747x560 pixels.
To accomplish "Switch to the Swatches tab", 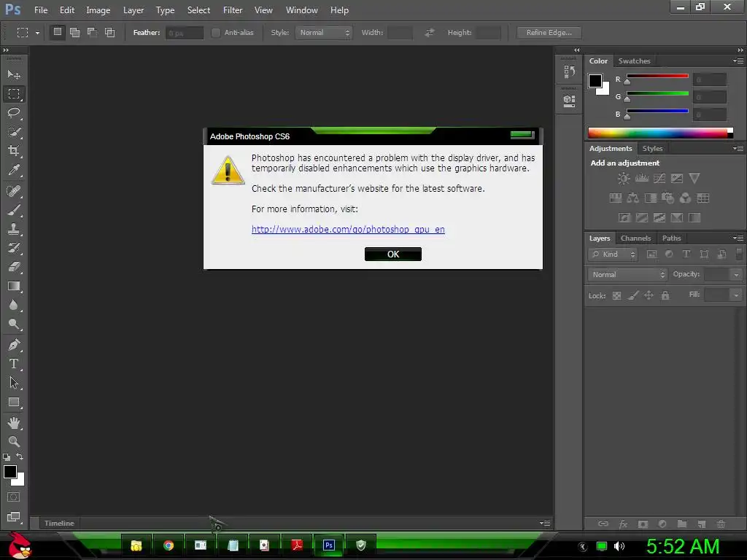I will coord(634,61).
